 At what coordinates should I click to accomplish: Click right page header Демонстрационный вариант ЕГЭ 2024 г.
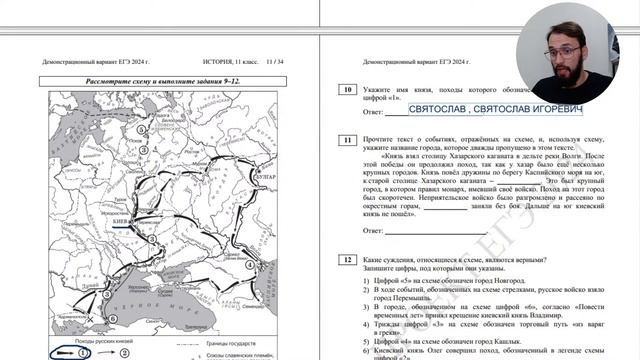point(416,62)
